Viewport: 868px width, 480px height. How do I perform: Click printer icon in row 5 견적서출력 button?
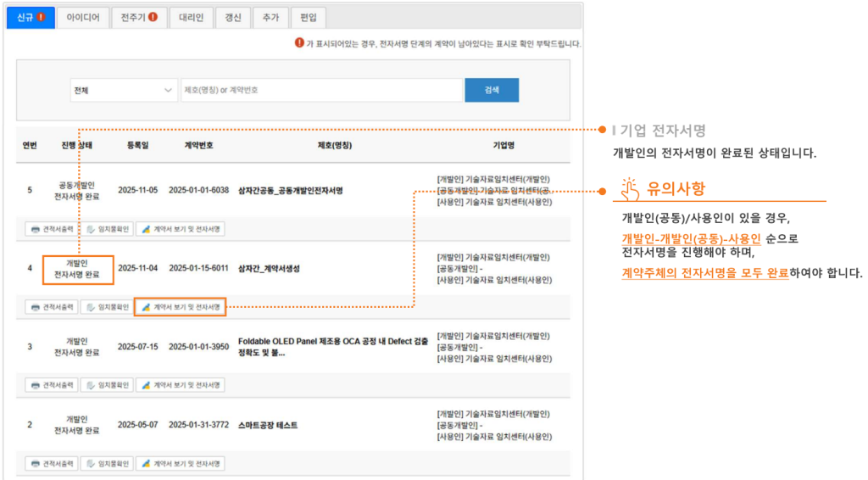coord(36,229)
